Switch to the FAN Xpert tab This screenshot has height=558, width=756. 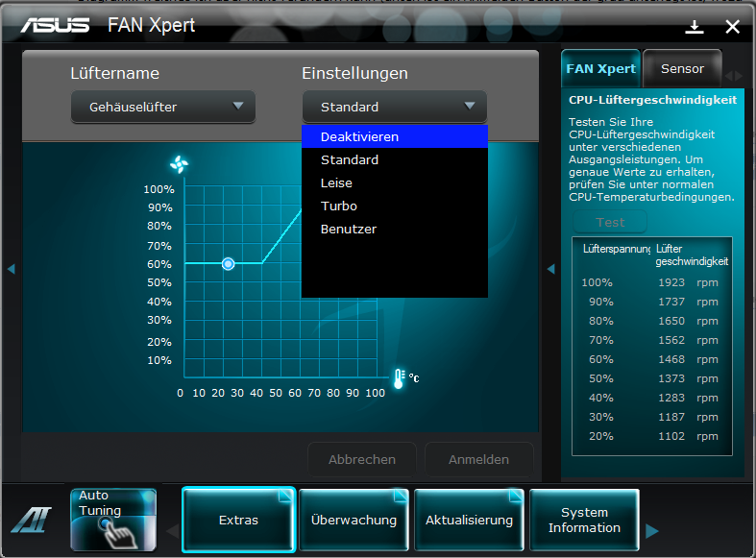(x=600, y=68)
